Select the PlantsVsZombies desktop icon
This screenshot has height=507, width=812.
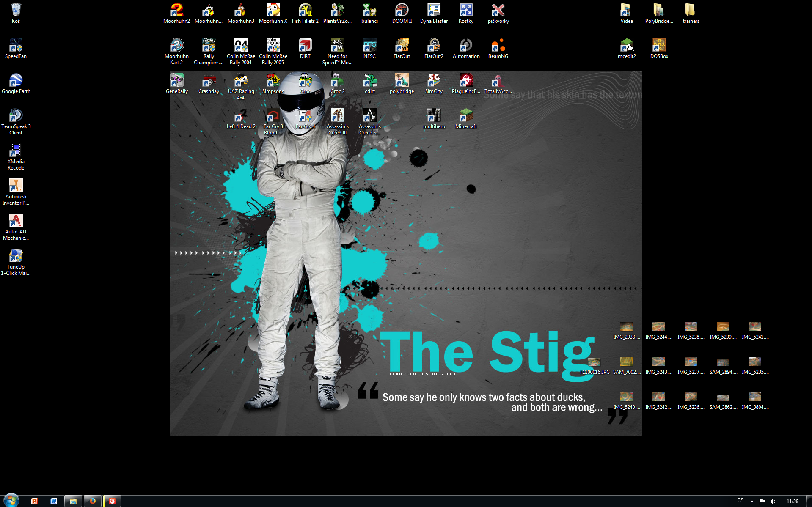point(337,14)
